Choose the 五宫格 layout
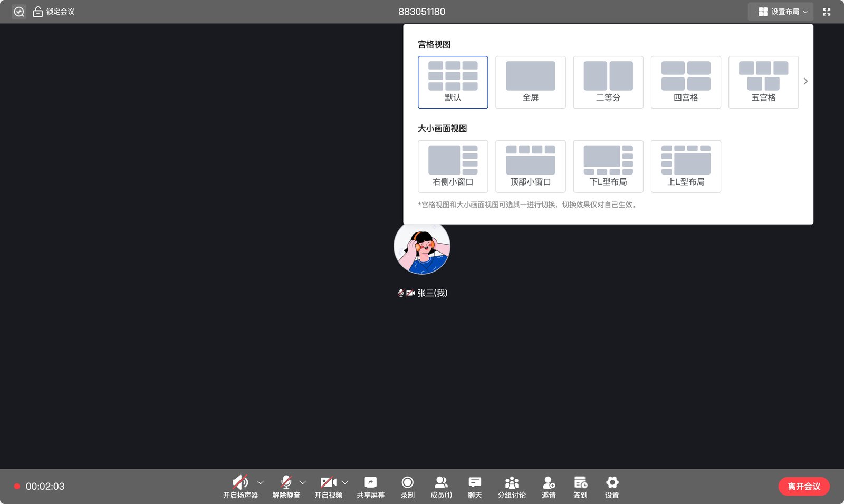Image resolution: width=844 pixels, height=504 pixels. pos(763,82)
